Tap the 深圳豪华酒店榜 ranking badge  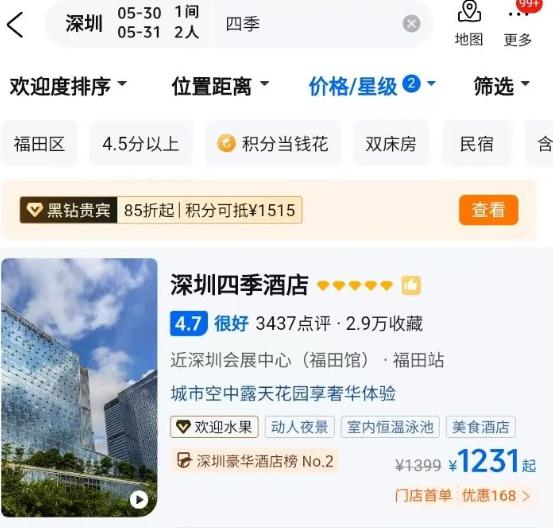pyautogui.click(x=255, y=461)
